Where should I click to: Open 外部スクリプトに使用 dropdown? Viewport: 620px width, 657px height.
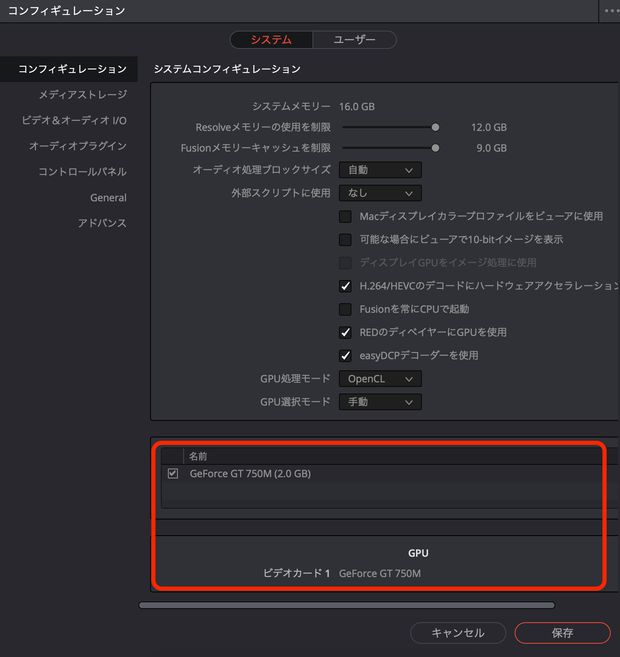tap(380, 193)
